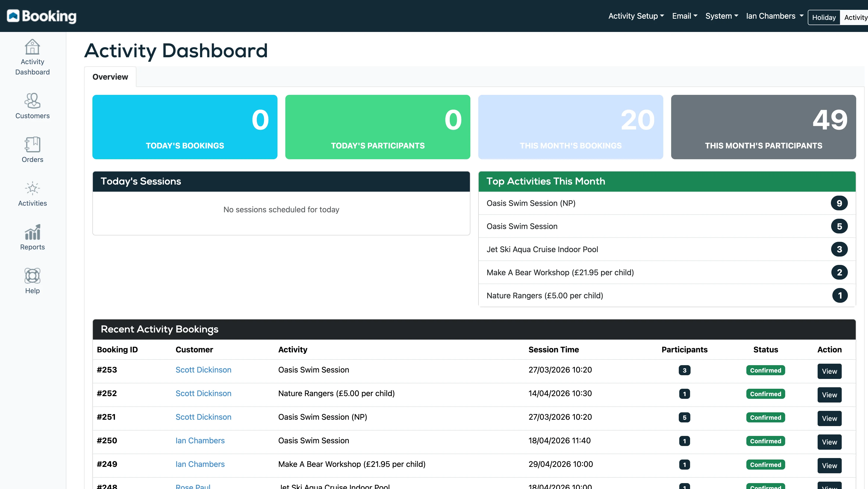This screenshot has height=489, width=868.
Task: Open Ian Chambers link for booking #249
Action: [x=200, y=464]
